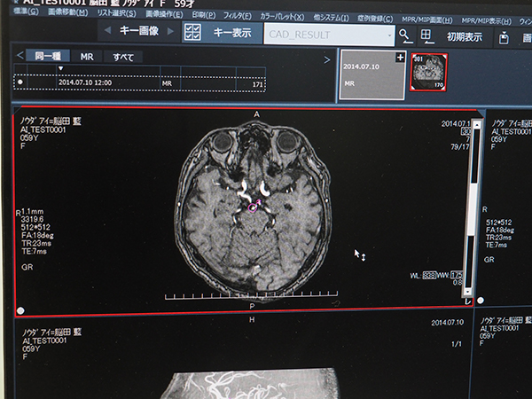Image resolution: width=532 pixels, height=399 pixels.
Task: Click the pink CAD marker on brain image
Action: pyautogui.click(x=254, y=207)
